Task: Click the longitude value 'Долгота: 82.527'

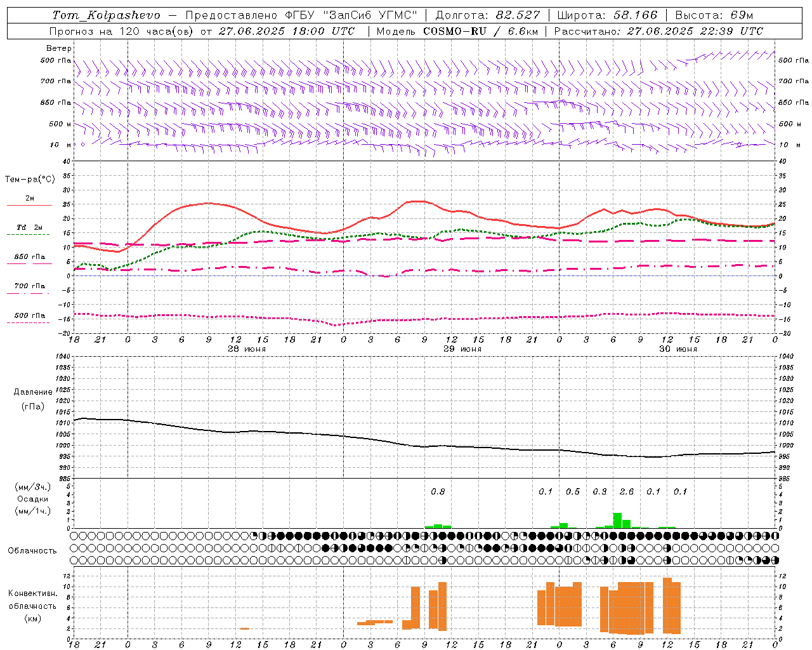Action: point(487,15)
